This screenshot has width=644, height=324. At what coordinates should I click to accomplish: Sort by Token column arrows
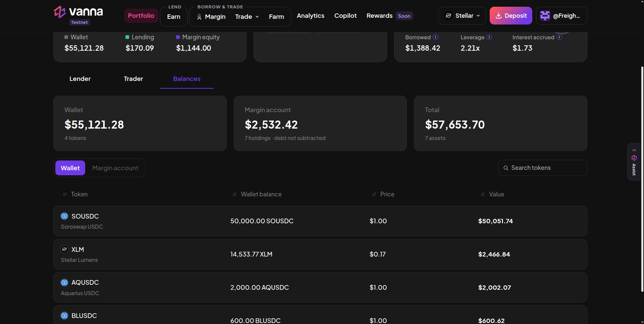(65, 194)
